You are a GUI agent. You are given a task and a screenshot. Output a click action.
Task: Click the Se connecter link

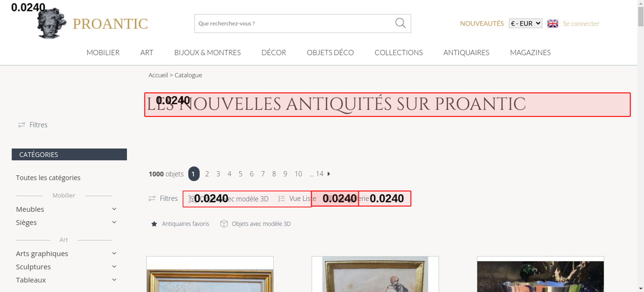[x=581, y=23]
